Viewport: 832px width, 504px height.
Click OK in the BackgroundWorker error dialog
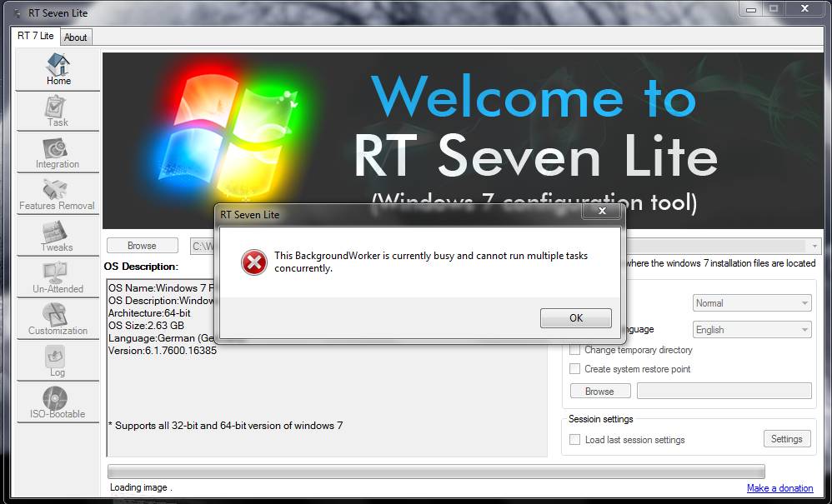click(x=576, y=318)
